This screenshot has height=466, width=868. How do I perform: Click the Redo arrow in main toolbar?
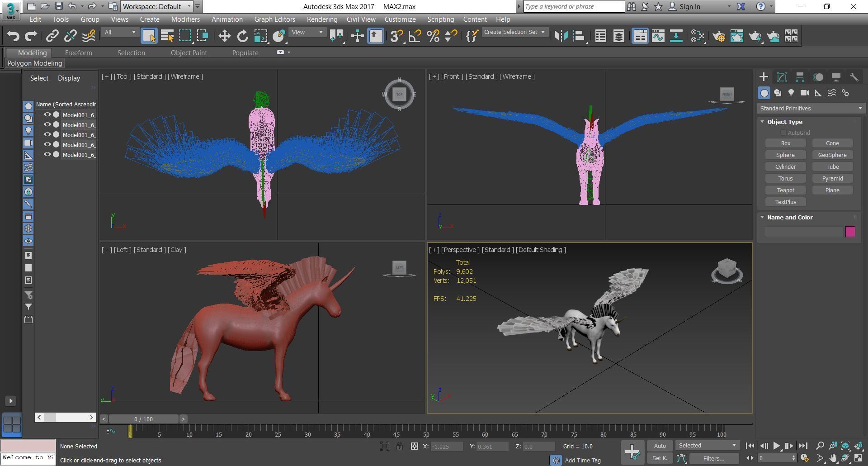click(31, 36)
